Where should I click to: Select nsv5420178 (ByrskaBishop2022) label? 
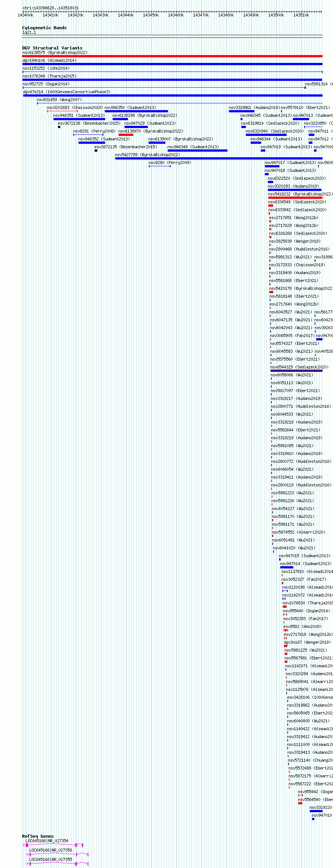[x=301, y=288]
